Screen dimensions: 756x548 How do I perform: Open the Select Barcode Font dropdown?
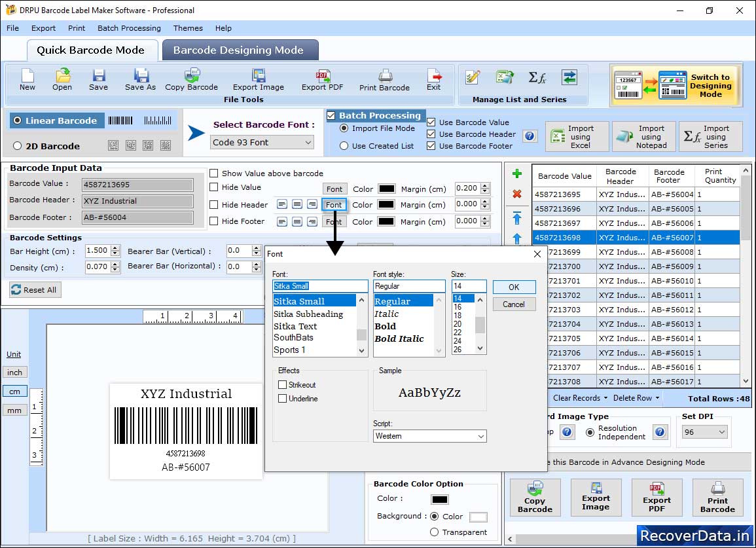[x=262, y=142]
